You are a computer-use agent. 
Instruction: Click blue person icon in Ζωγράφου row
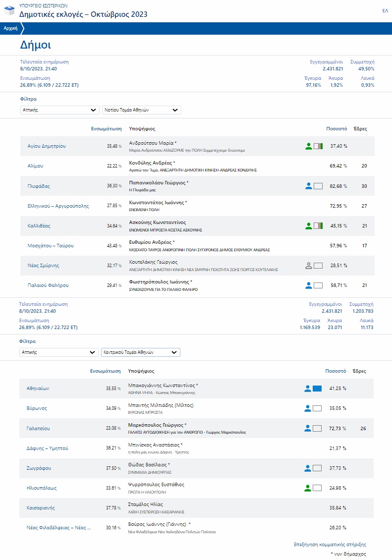pyautogui.click(x=307, y=468)
